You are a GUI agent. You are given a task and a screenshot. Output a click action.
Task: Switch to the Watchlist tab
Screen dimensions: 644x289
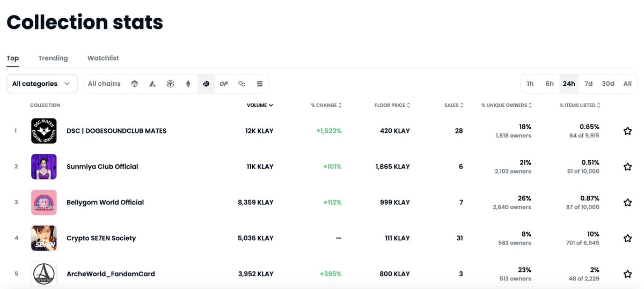click(103, 58)
